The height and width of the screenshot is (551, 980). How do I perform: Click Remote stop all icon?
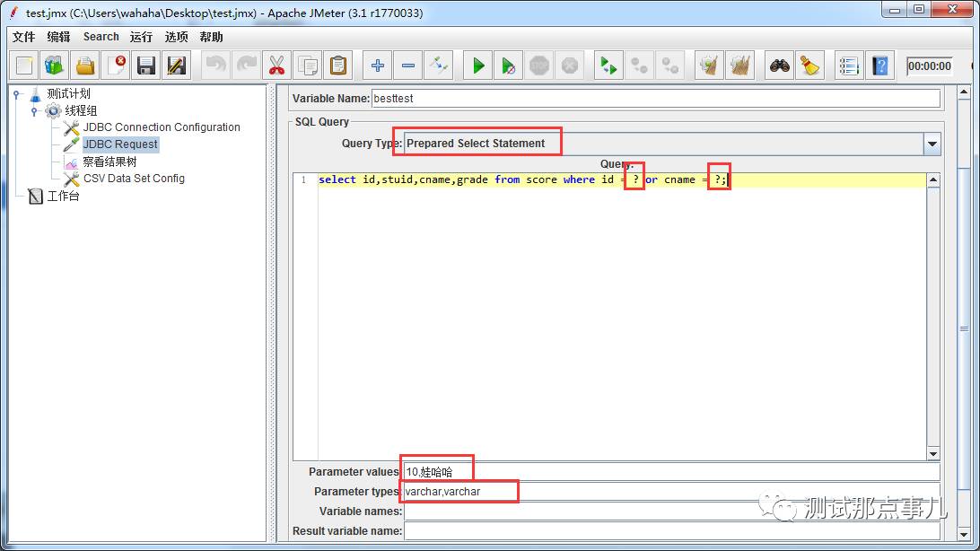[x=639, y=66]
